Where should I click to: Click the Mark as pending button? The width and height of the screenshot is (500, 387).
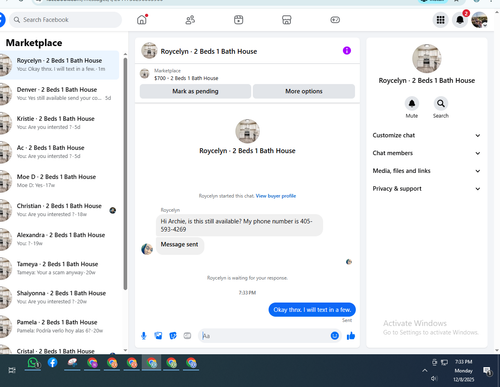(195, 91)
